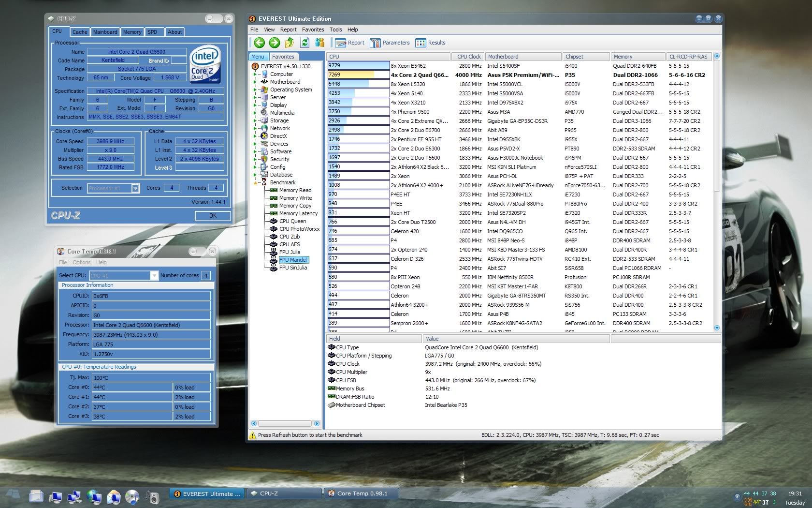Open the Favorites menu in EVEREST
The height and width of the screenshot is (508, 812).
click(x=313, y=30)
